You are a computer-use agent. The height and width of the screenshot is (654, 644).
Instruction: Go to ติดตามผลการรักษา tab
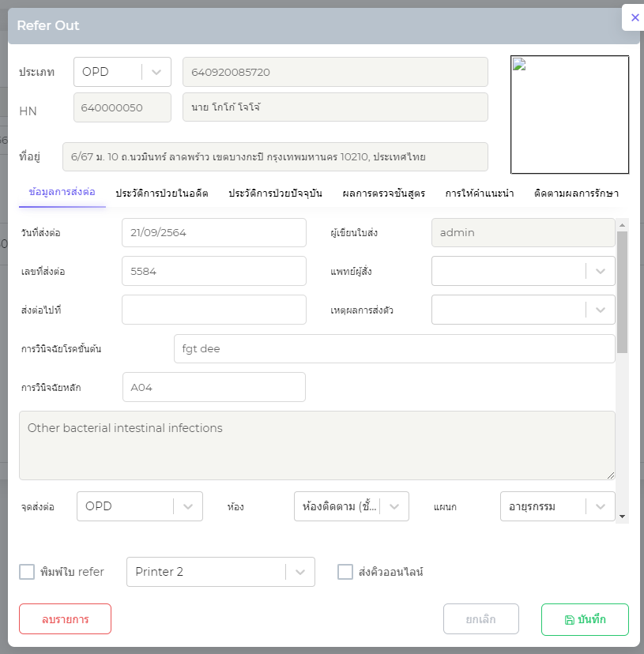point(576,193)
